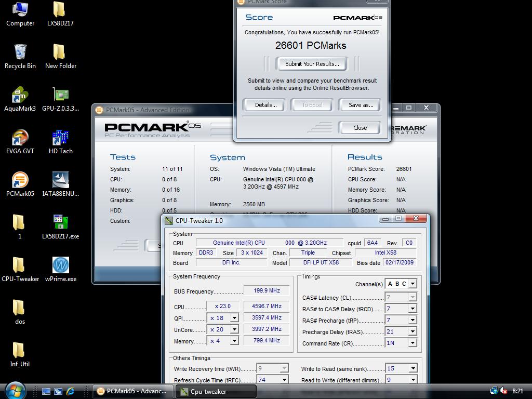Click Show Desktop in the quick launch
The height and width of the screenshot is (399, 532).
click(x=46, y=391)
